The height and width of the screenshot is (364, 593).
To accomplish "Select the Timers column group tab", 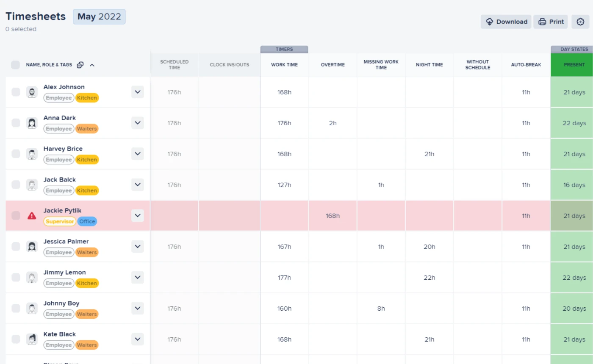I will [284, 49].
